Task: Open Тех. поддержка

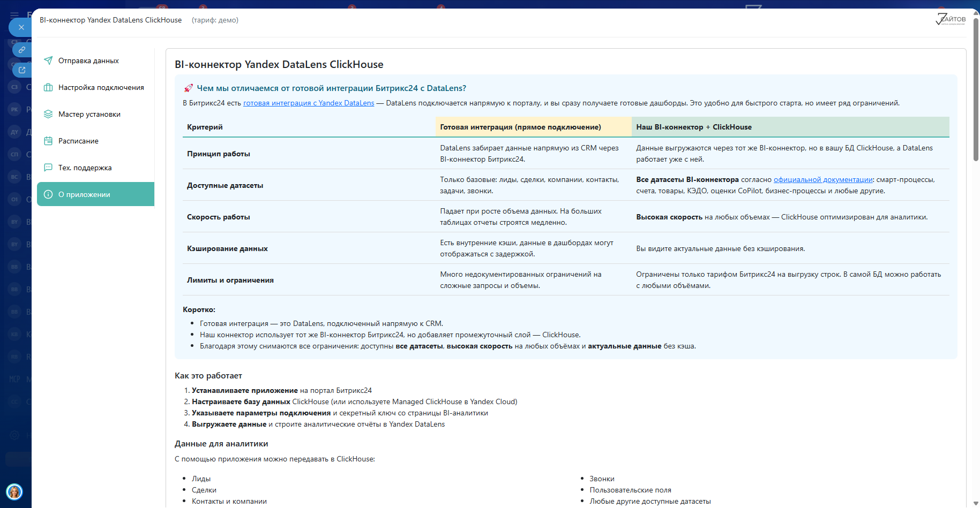Action: pos(95,168)
